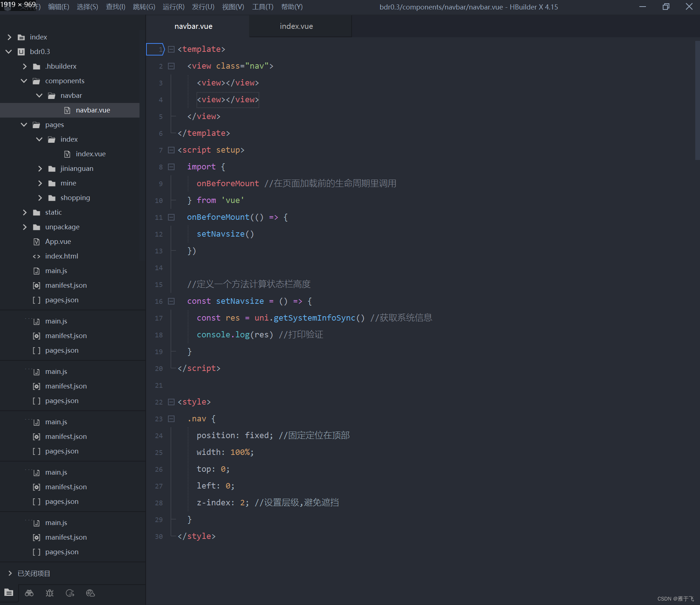The width and height of the screenshot is (700, 605).
Task: Click the static folder icon
Action: coord(37,212)
